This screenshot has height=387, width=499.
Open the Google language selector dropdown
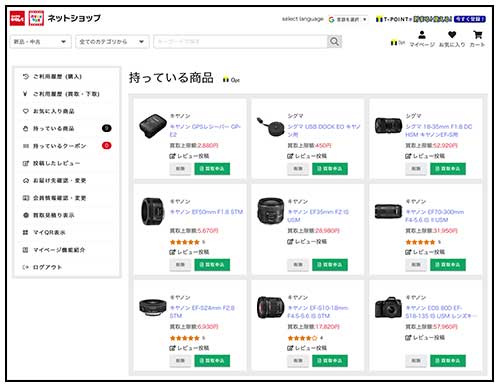click(x=347, y=19)
